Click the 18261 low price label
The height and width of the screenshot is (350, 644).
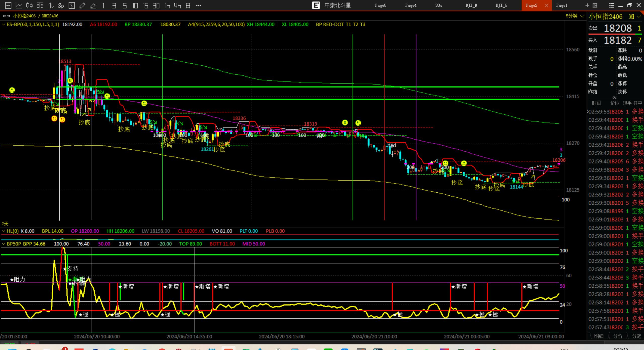tap(207, 149)
